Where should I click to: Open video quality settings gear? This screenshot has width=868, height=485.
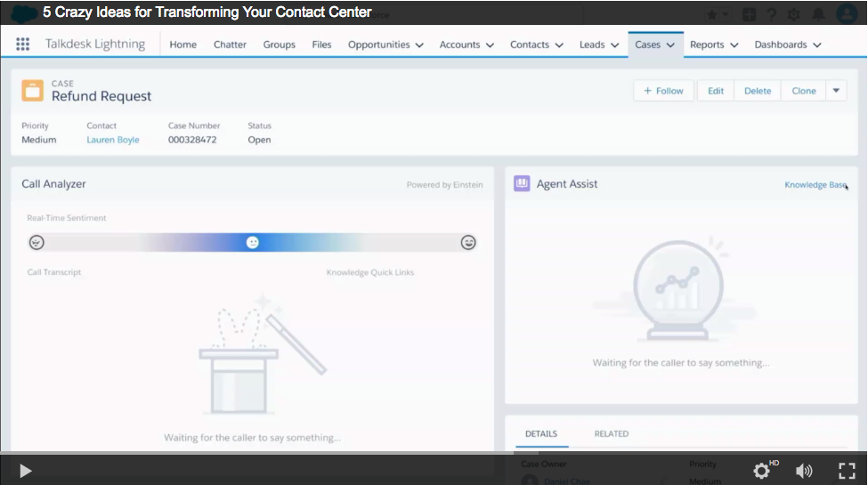point(762,471)
